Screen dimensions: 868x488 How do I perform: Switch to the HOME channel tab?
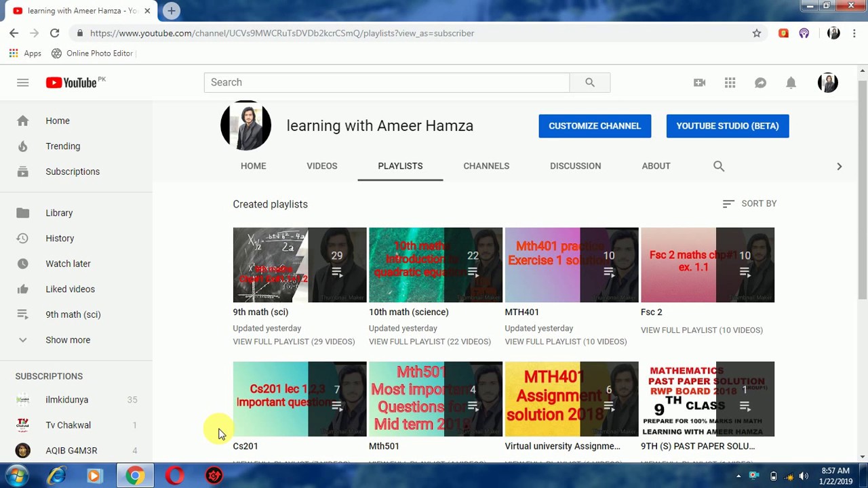253,166
